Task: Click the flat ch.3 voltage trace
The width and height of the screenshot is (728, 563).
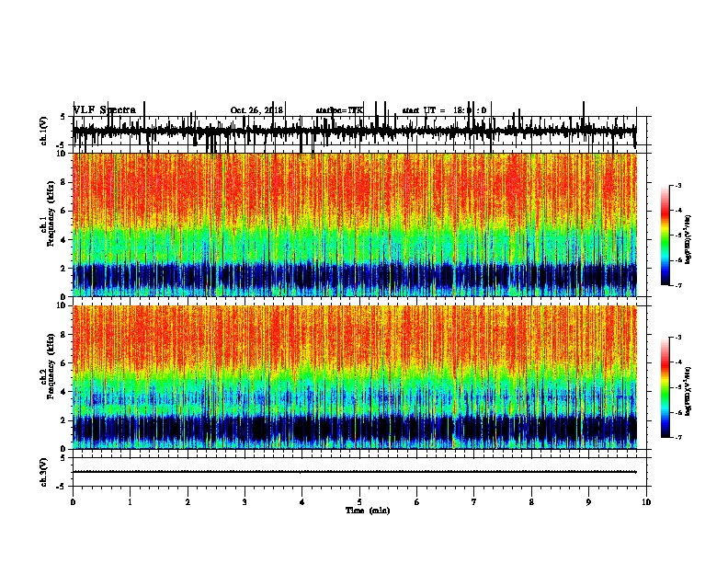Action: point(354,472)
